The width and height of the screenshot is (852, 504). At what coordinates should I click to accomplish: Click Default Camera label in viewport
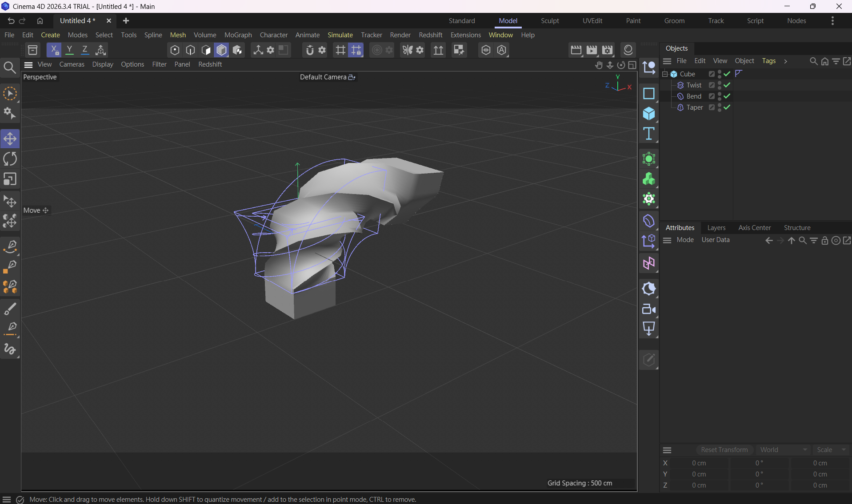pyautogui.click(x=323, y=77)
